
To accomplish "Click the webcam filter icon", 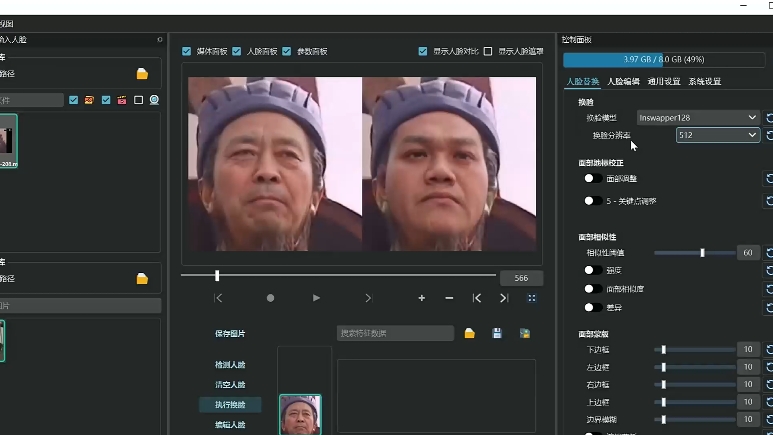I will coord(154,100).
